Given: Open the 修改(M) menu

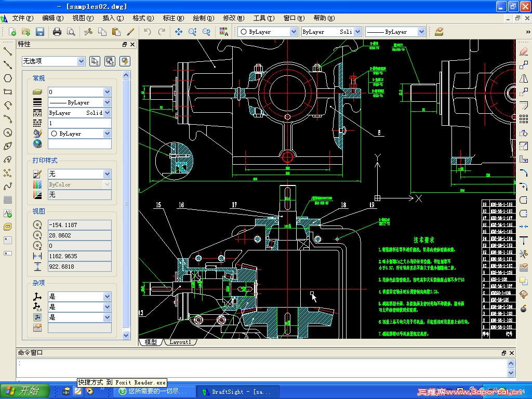Looking at the screenshot, I should tap(234, 18).
